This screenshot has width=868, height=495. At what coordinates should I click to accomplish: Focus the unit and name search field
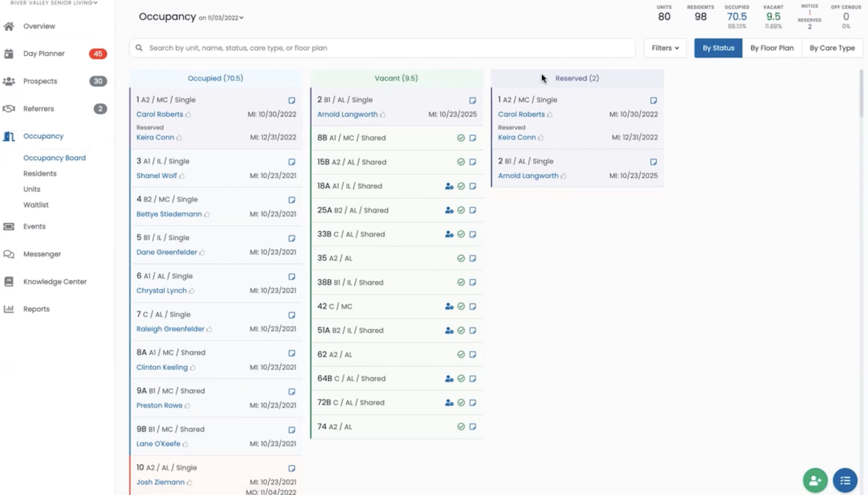pyautogui.click(x=382, y=48)
